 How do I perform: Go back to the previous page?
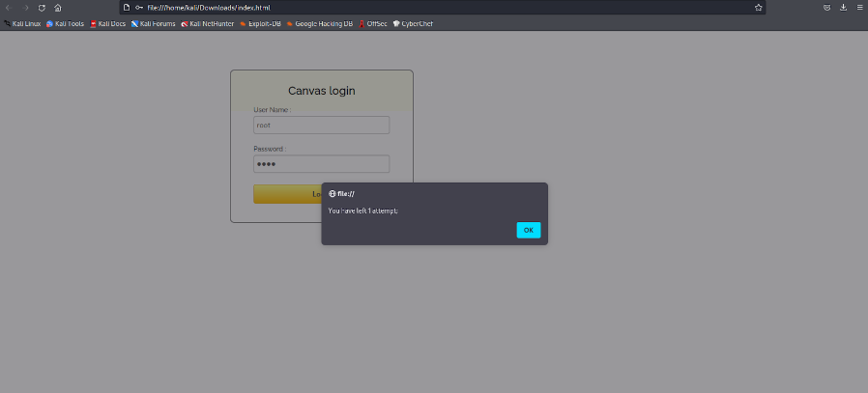tap(9, 7)
